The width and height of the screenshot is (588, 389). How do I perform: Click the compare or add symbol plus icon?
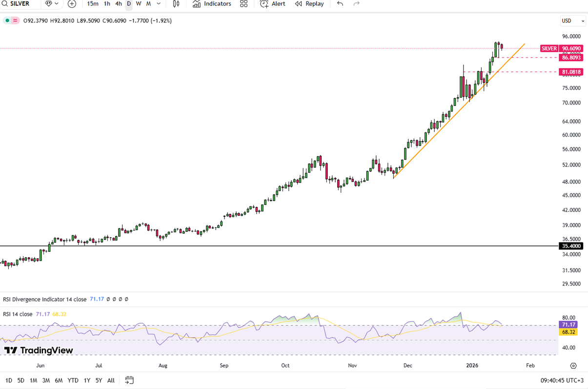72,4
